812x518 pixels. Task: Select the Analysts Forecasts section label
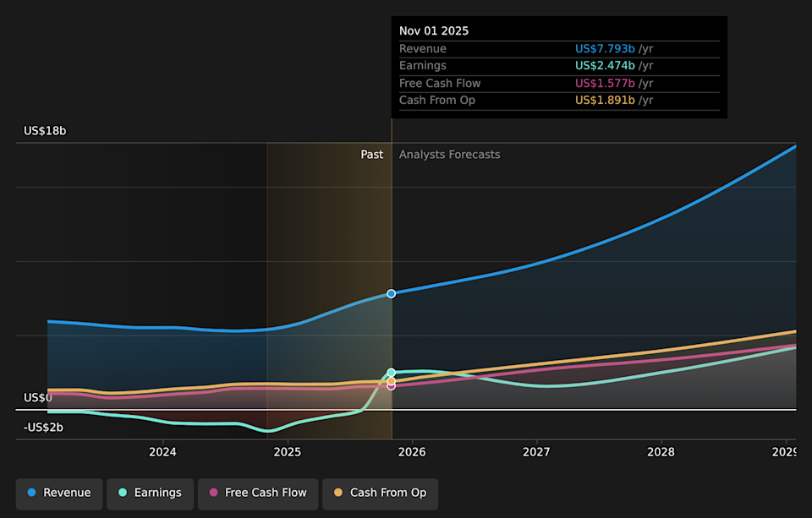[449, 155]
